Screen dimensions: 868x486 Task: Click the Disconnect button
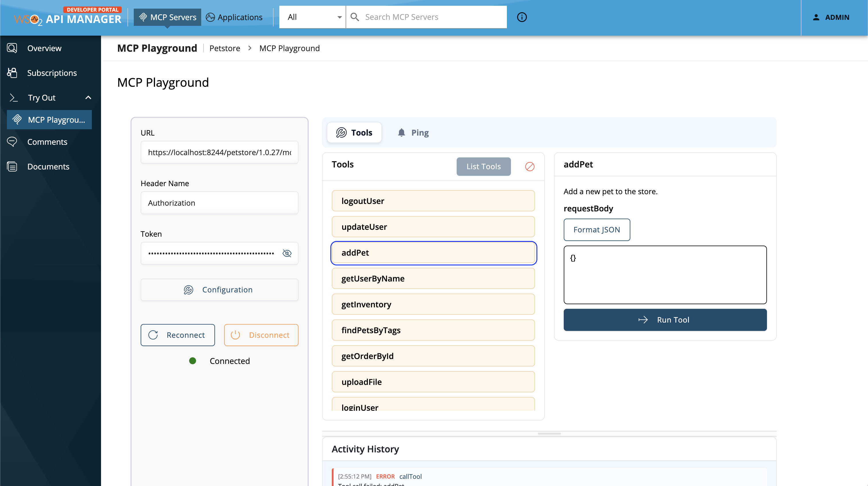[x=261, y=335]
